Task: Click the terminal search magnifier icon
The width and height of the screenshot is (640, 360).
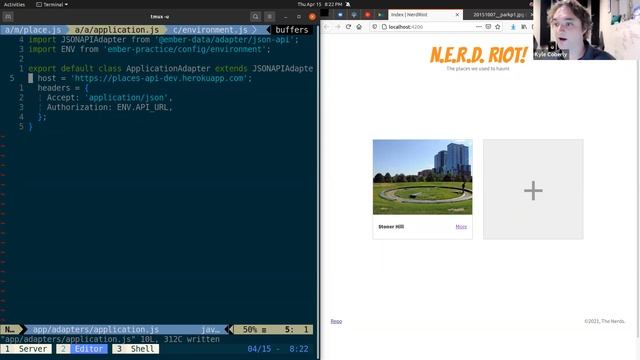Action: (x=256, y=17)
